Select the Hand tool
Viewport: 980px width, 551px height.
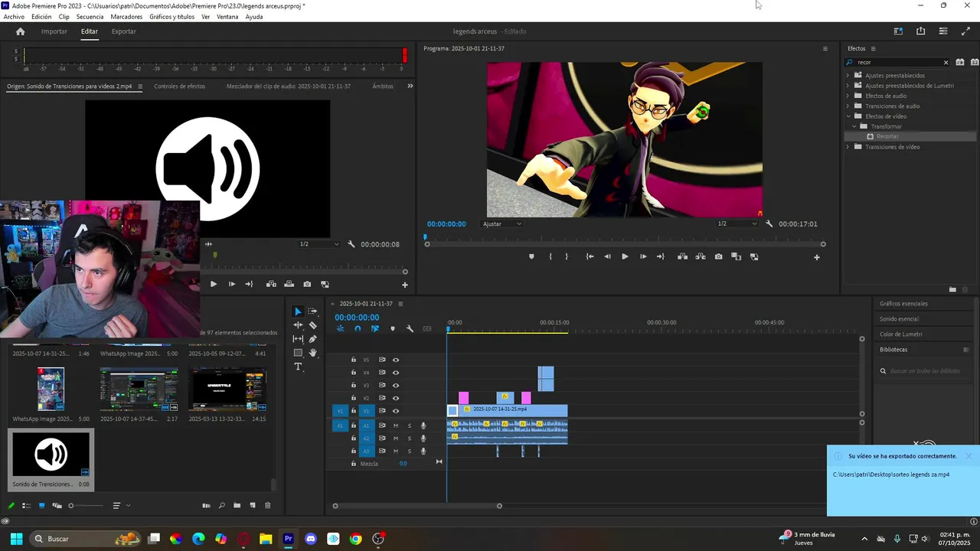pos(312,353)
